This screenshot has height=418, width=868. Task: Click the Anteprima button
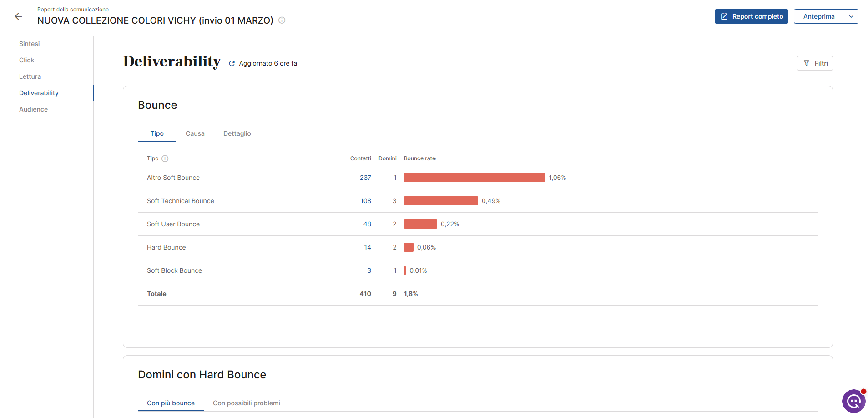click(819, 16)
